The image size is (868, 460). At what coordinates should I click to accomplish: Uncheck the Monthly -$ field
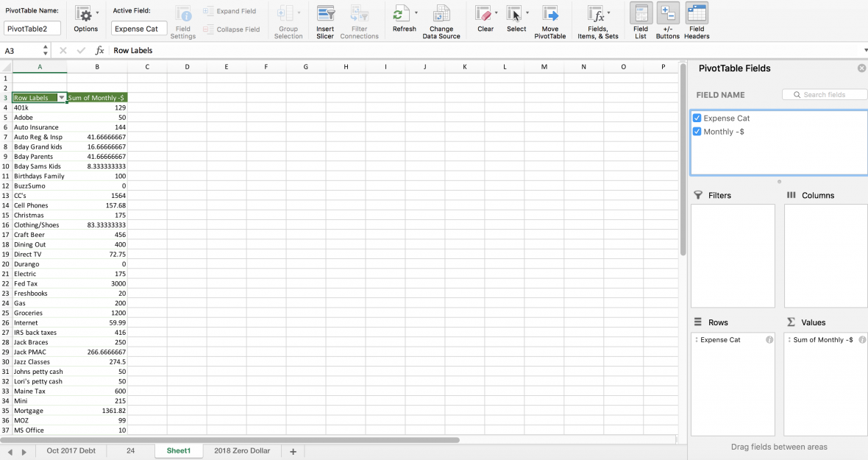click(697, 132)
